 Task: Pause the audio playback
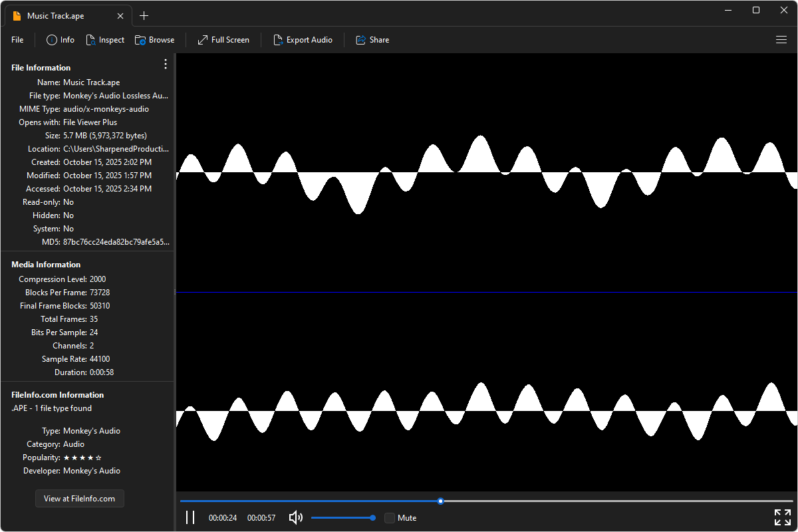point(190,517)
